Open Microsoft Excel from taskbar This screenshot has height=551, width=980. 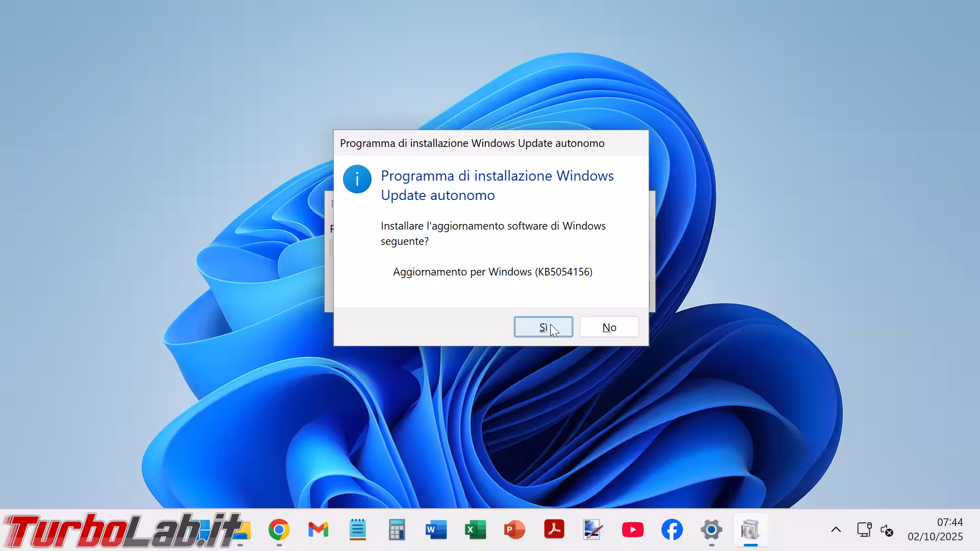pos(475,530)
